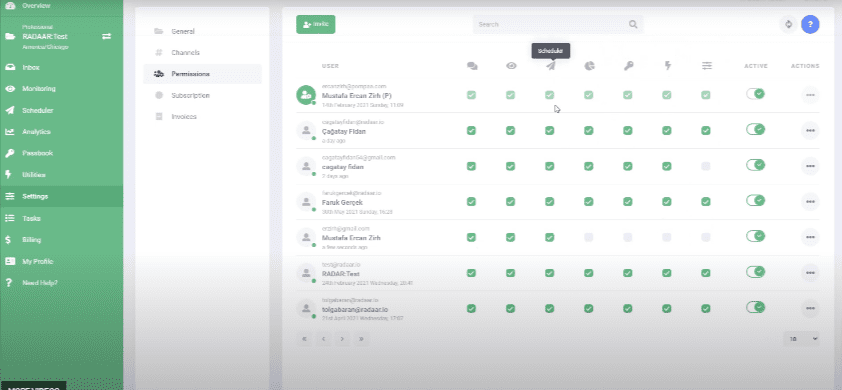Enable Passbook permission for Mustafa Ercan Zirh (gmail)
Image resolution: width=842 pixels, height=390 pixels.
[628, 237]
